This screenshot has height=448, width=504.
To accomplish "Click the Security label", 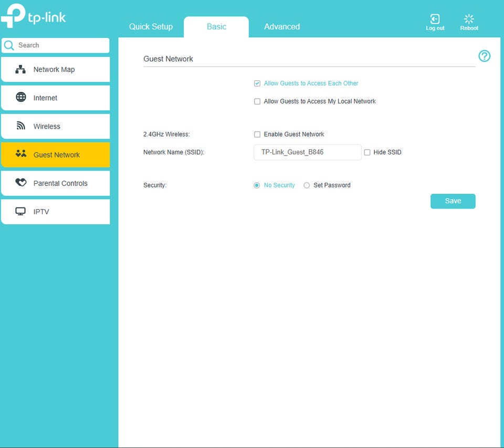I will 155,185.
